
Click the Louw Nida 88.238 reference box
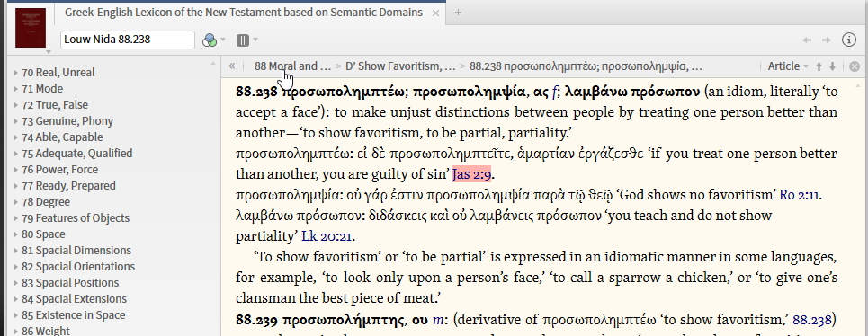128,40
